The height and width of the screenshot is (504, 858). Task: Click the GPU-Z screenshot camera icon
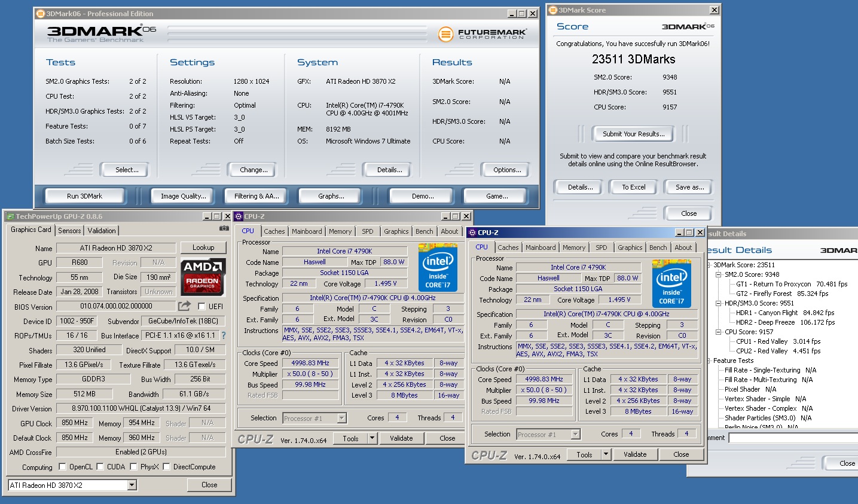coord(224,228)
